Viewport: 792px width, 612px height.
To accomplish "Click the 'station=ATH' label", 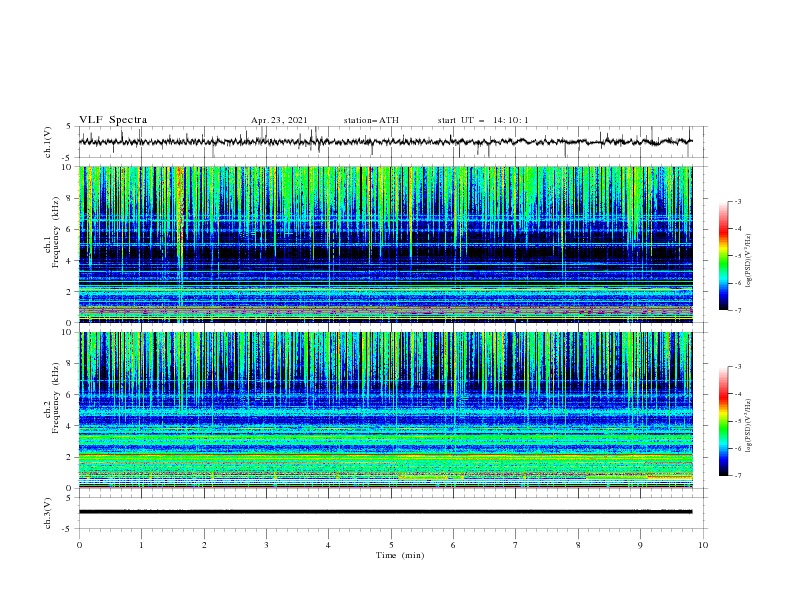I will point(371,120).
